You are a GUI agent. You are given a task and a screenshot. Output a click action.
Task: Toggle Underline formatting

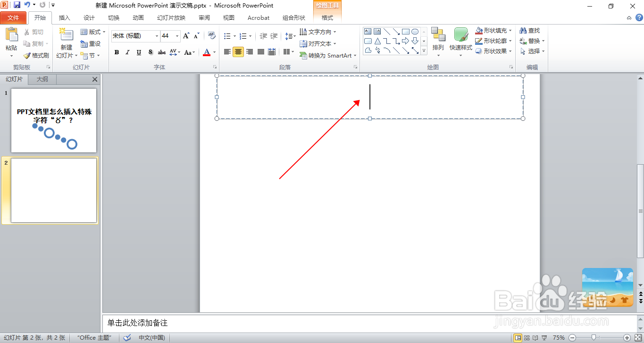coord(139,52)
